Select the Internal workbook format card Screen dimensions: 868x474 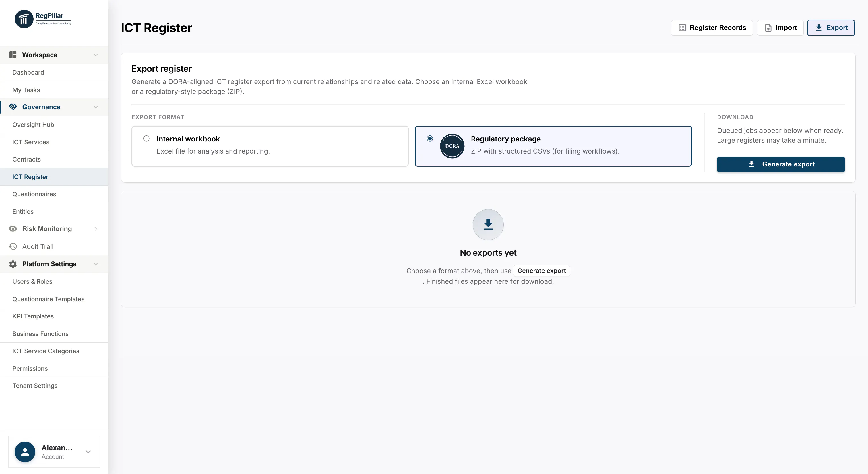270,146
